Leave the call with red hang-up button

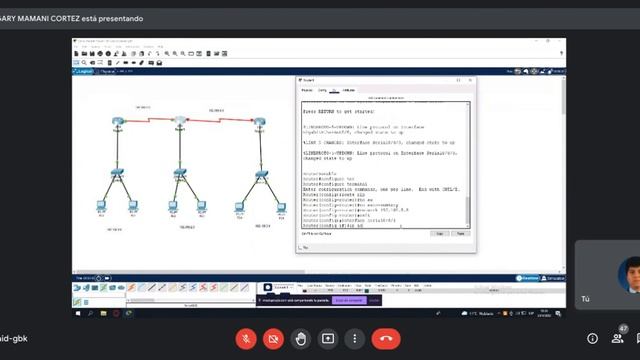click(x=386, y=339)
